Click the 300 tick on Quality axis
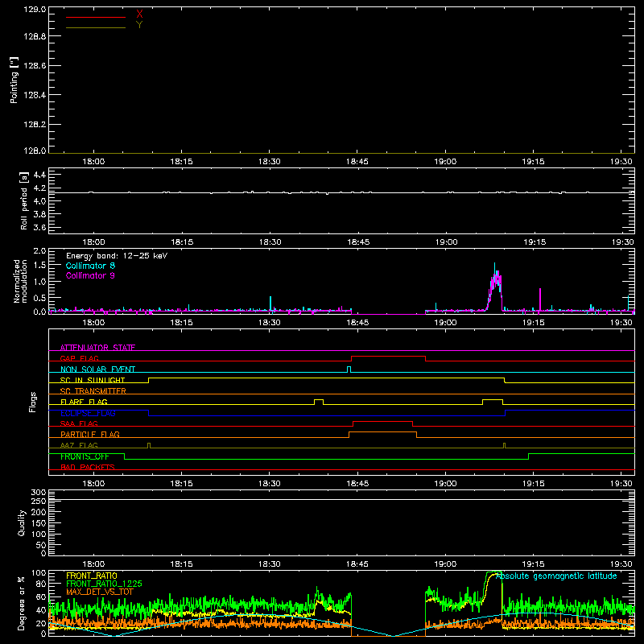This screenshot has height=644, width=644. click(x=39, y=493)
